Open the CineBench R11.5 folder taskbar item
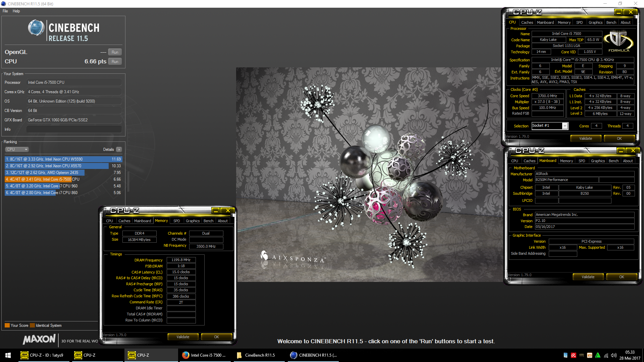Image resolution: width=644 pixels, height=362 pixels. click(x=259, y=355)
